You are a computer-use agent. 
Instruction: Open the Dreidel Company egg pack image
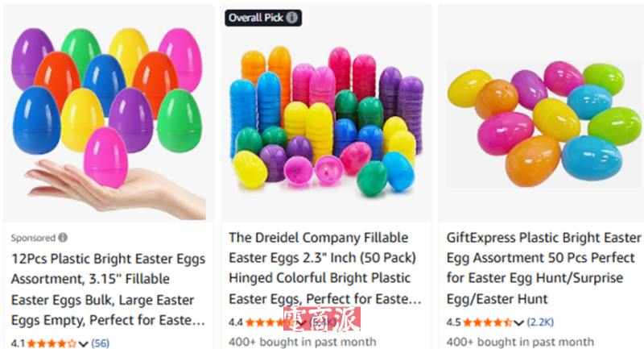326,113
